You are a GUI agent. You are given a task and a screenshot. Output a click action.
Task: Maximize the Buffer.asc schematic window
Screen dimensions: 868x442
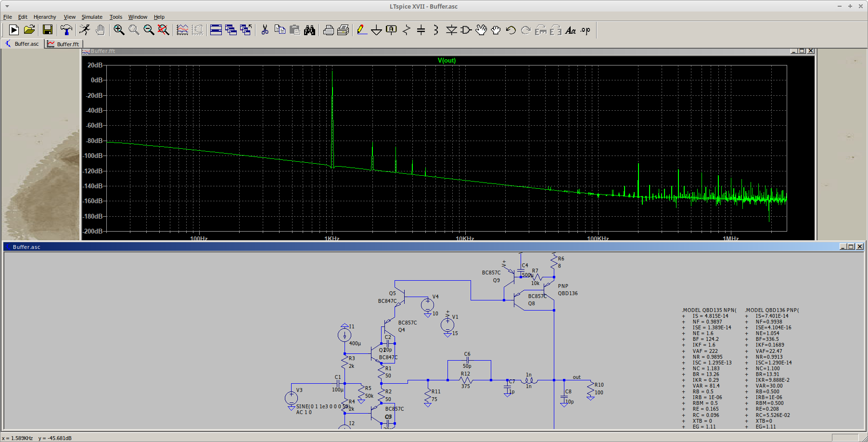pos(851,247)
